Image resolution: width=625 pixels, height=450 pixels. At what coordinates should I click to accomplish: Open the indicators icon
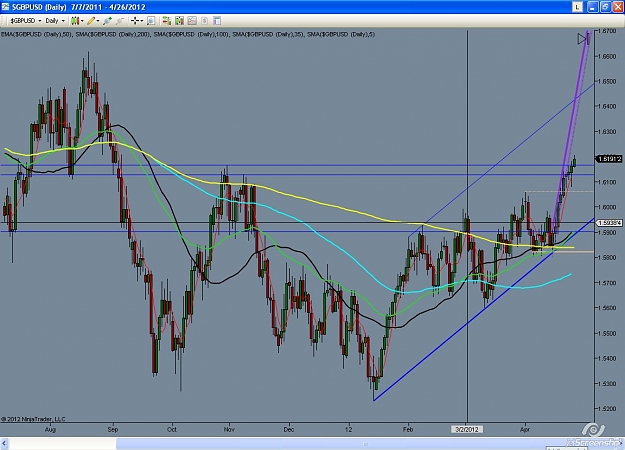click(179, 21)
